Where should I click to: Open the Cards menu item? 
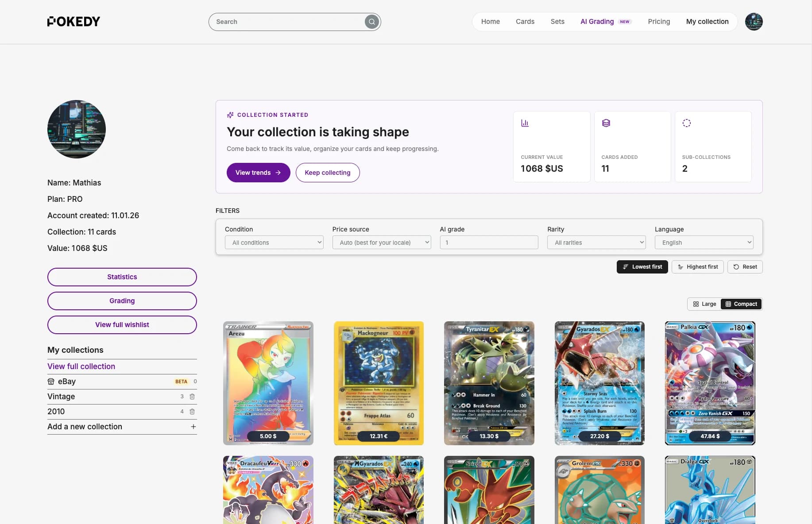point(525,22)
